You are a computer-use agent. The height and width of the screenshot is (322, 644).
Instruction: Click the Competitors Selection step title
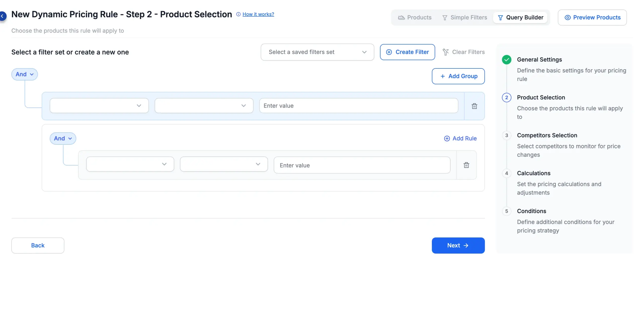point(547,135)
